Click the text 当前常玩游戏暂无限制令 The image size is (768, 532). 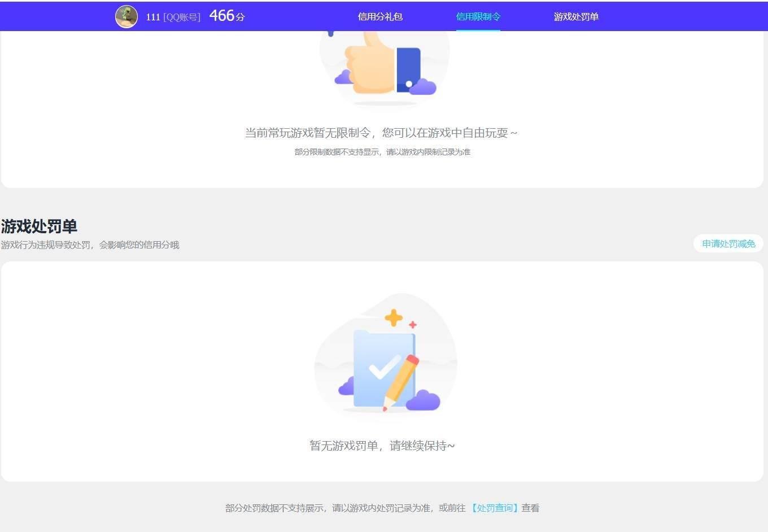pos(307,133)
